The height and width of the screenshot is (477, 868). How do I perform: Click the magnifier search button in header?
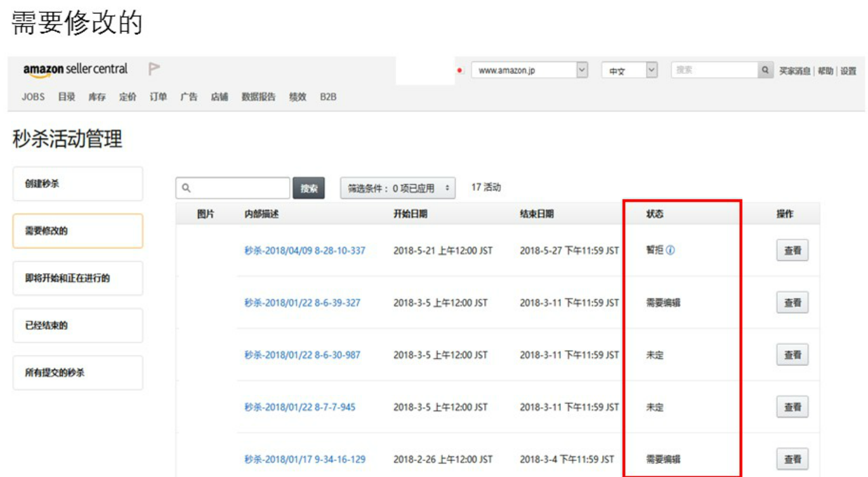[766, 70]
